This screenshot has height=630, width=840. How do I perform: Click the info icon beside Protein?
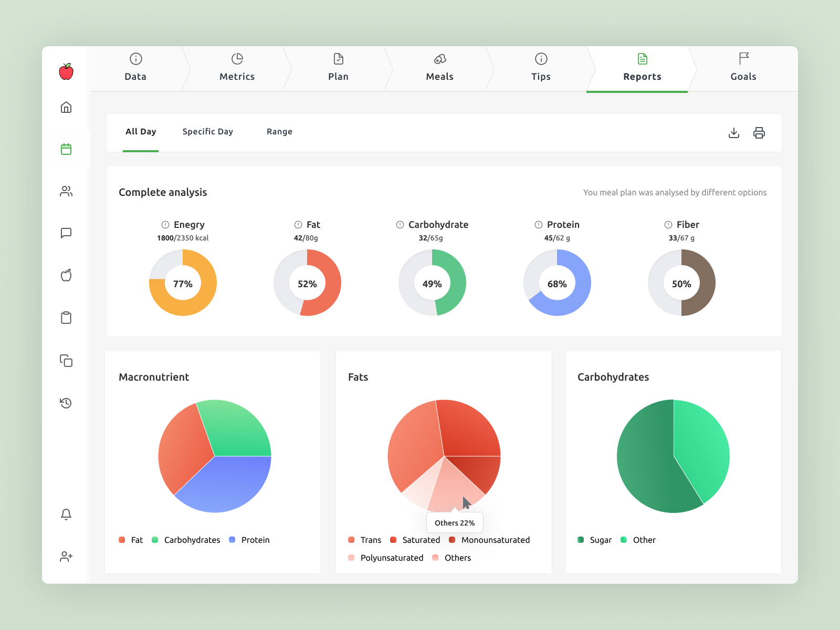click(539, 225)
